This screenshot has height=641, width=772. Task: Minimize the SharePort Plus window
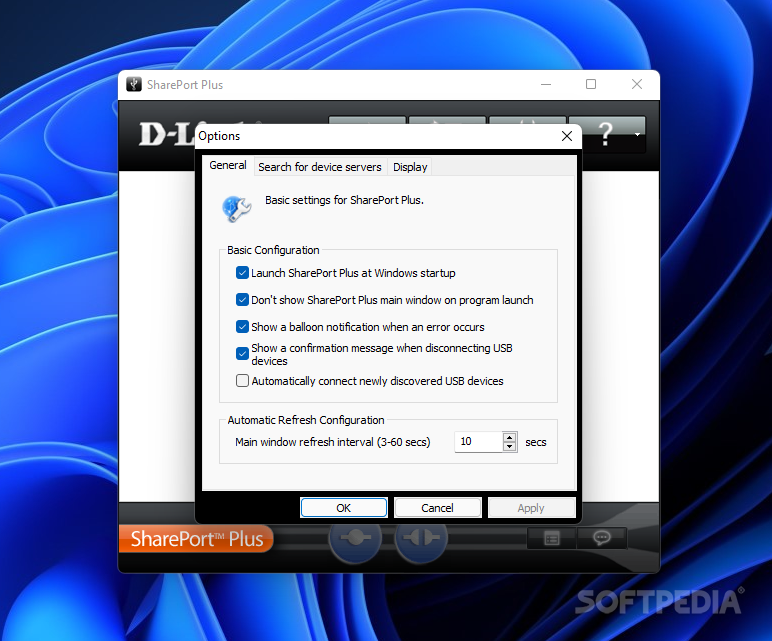click(x=546, y=85)
